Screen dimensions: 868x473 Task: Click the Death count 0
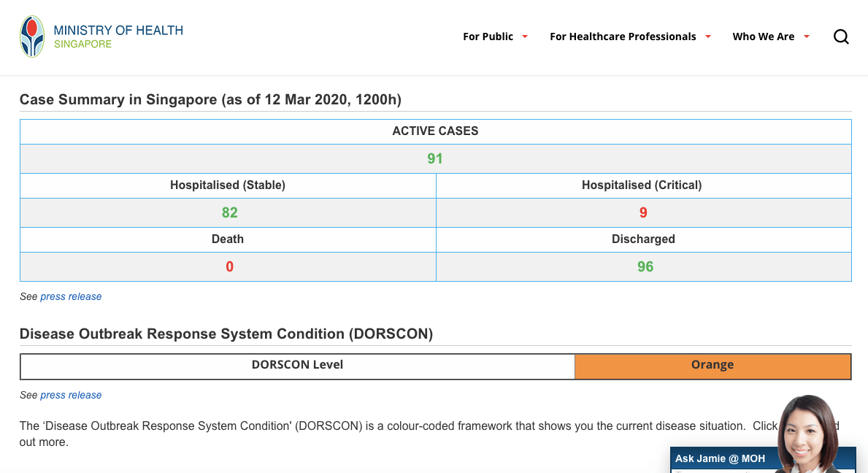click(x=229, y=266)
